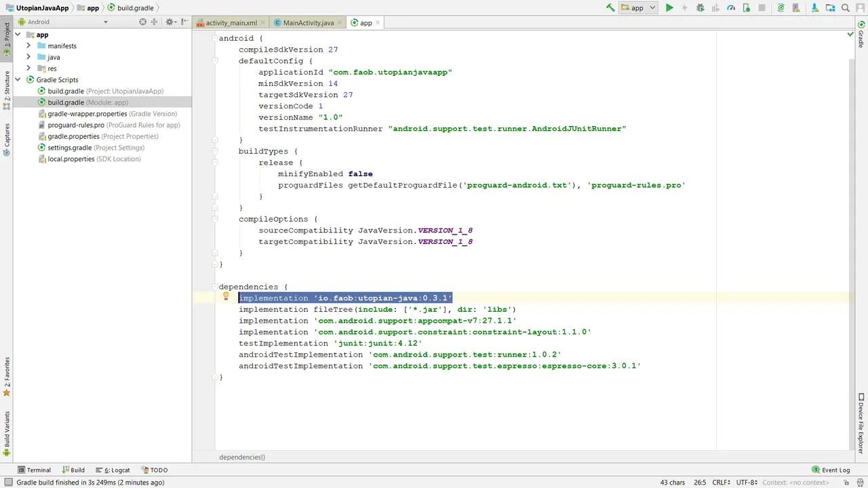Click the Apply Changes lightning icon

click(x=685, y=7)
